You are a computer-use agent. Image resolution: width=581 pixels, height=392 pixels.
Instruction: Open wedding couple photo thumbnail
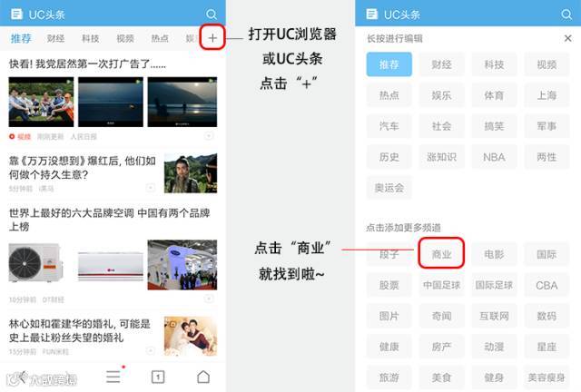(191, 336)
